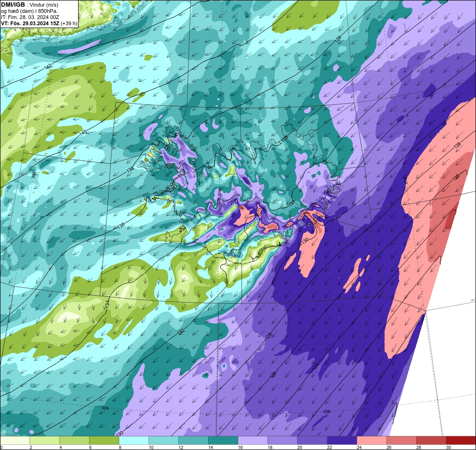Select the teal 12–14 m/s legend swatch
Screen dimensions: 476x450
click(x=193, y=440)
